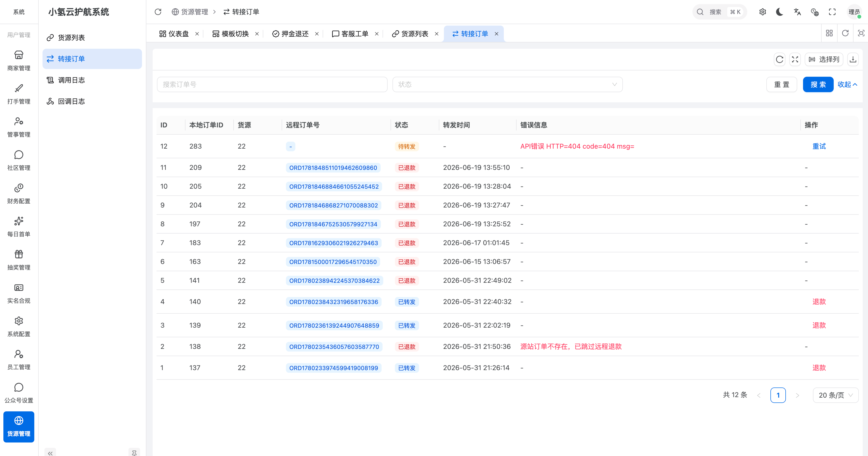Expand the table to fullscreen with the arrows icon
This screenshot has height=456, width=868.
click(795, 60)
